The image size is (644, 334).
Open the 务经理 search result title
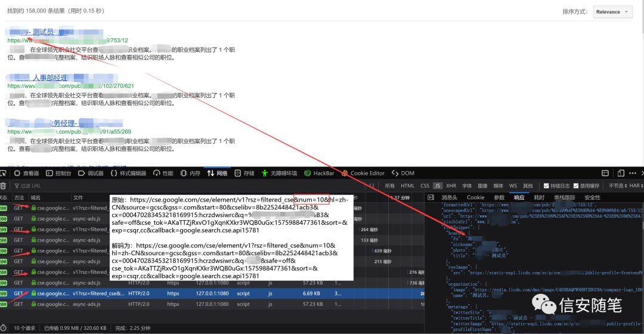pos(64,123)
